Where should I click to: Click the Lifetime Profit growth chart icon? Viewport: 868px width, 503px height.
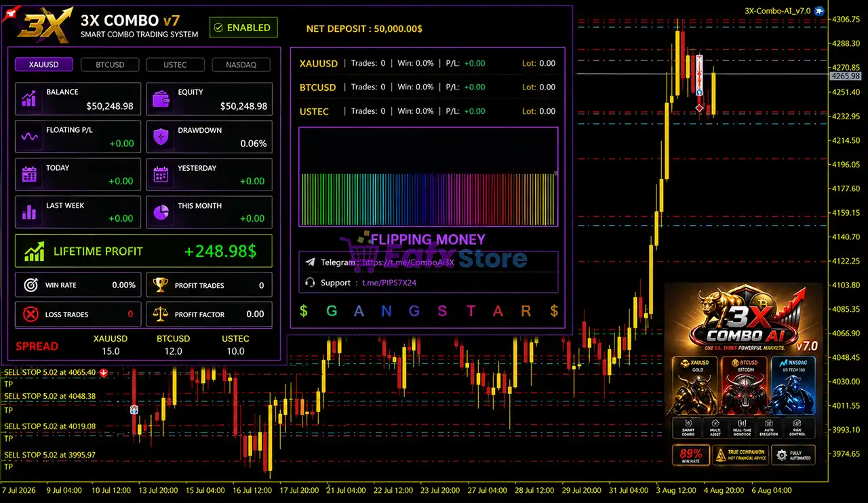click(35, 251)
